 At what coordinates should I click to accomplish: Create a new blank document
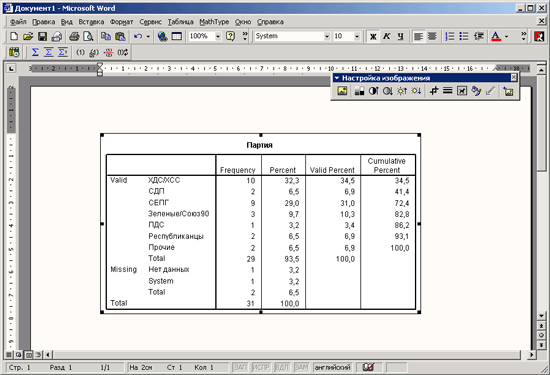(14, 36)
